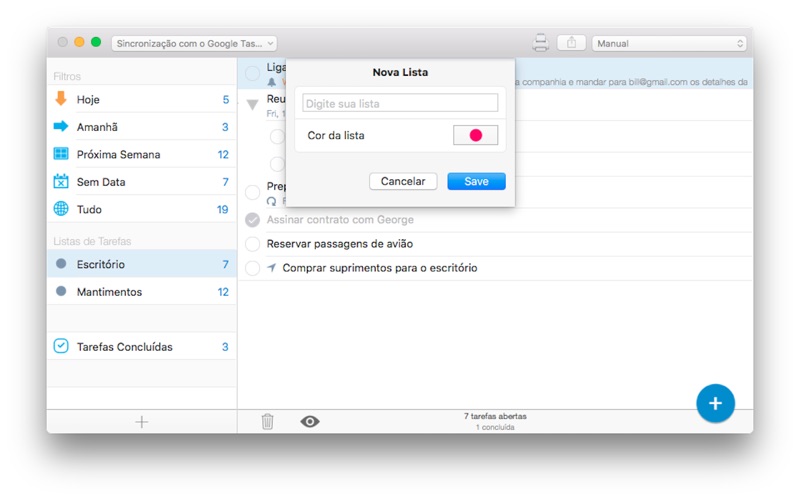Click Save to create the new list
Viewport: 800px width, 500px height.
click(476, 182)
